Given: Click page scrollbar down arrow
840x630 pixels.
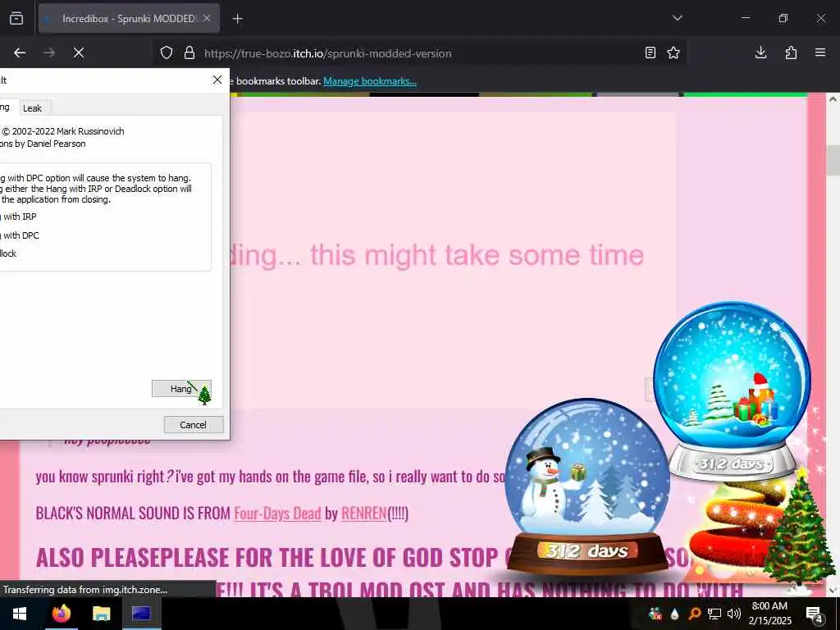Looking at the screenshot, I should [x=833, y=591].
